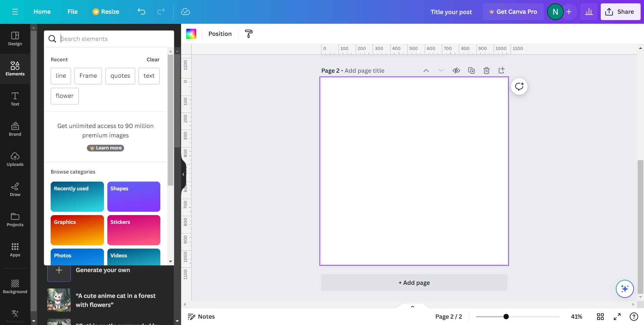Expand the page thumbnails strip chevron

413,307
